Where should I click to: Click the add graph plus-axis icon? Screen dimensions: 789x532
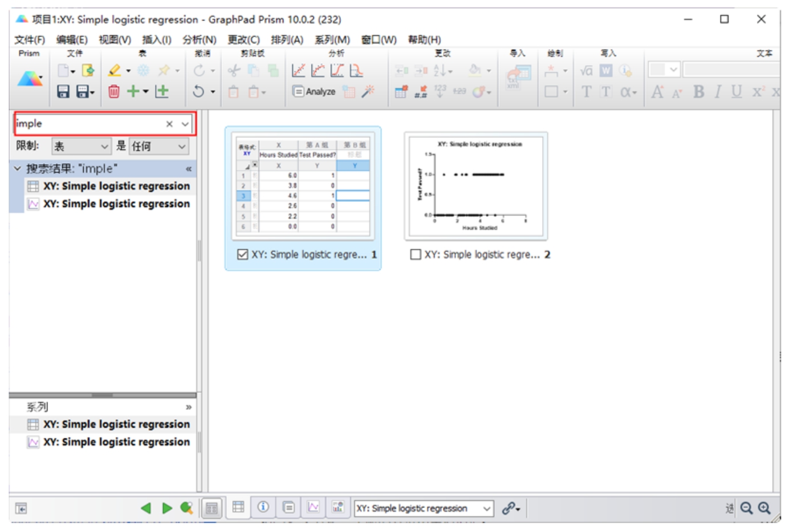coord(162,91)
